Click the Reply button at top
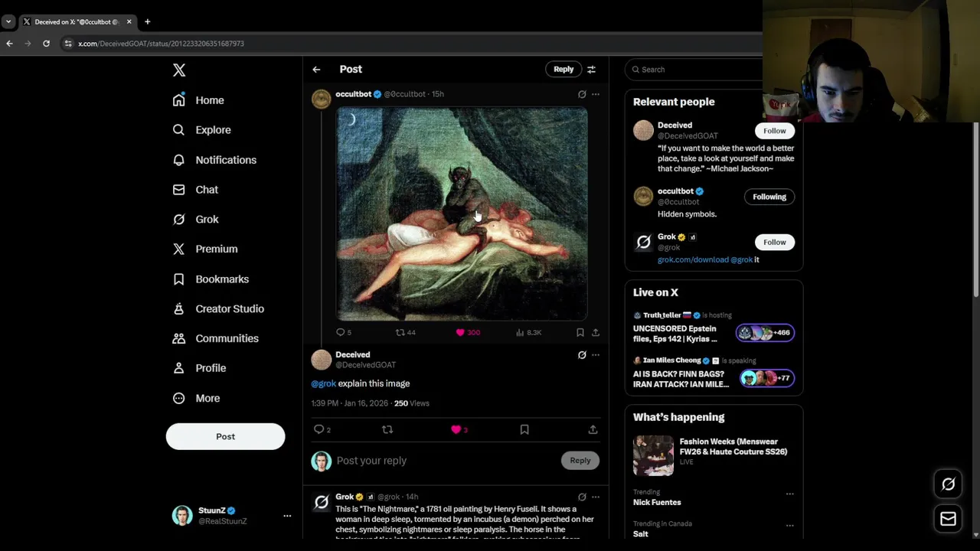Screen dimensions: 980x551 (563, 69)
